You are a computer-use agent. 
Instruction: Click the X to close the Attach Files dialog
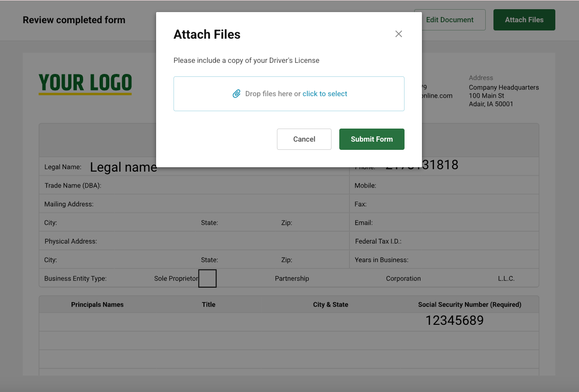pos(398,33)
